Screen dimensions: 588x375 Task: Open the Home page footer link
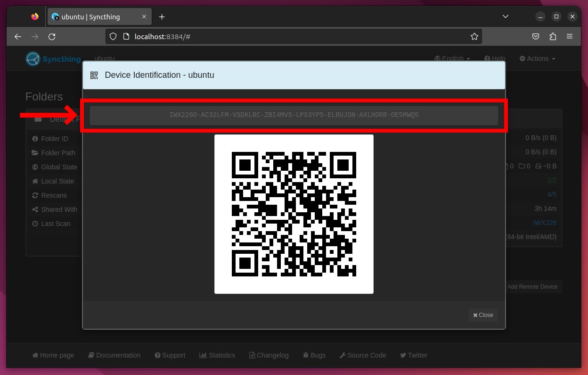point(53,355)
